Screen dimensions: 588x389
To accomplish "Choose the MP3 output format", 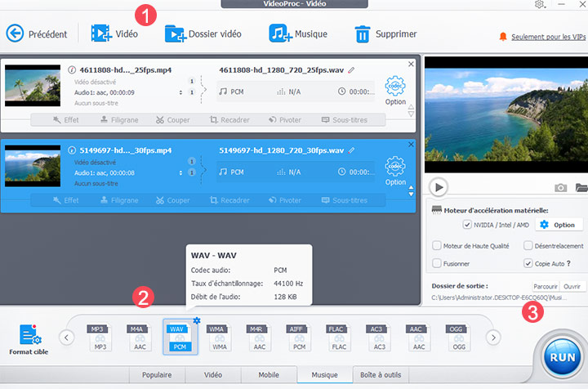I will 100,338.
